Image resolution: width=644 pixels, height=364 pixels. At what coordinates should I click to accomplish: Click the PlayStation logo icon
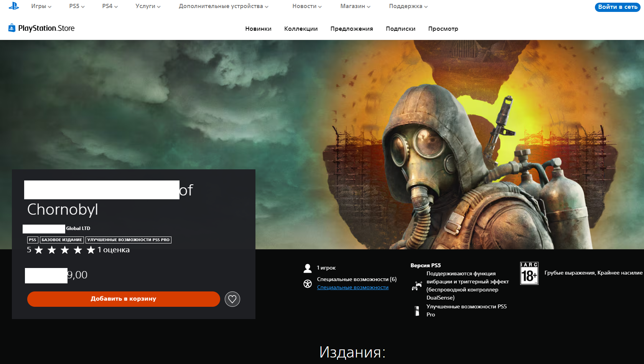[x=14, y=6]
